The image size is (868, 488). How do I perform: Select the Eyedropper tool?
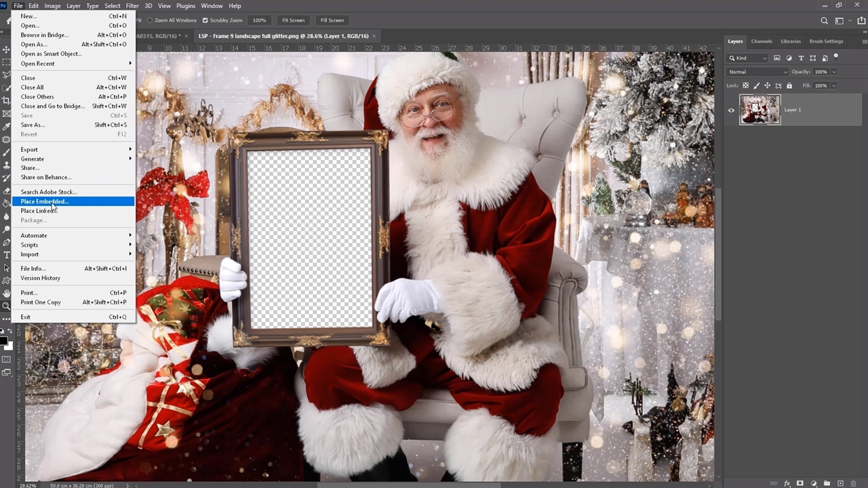click(x=6, y=126)
